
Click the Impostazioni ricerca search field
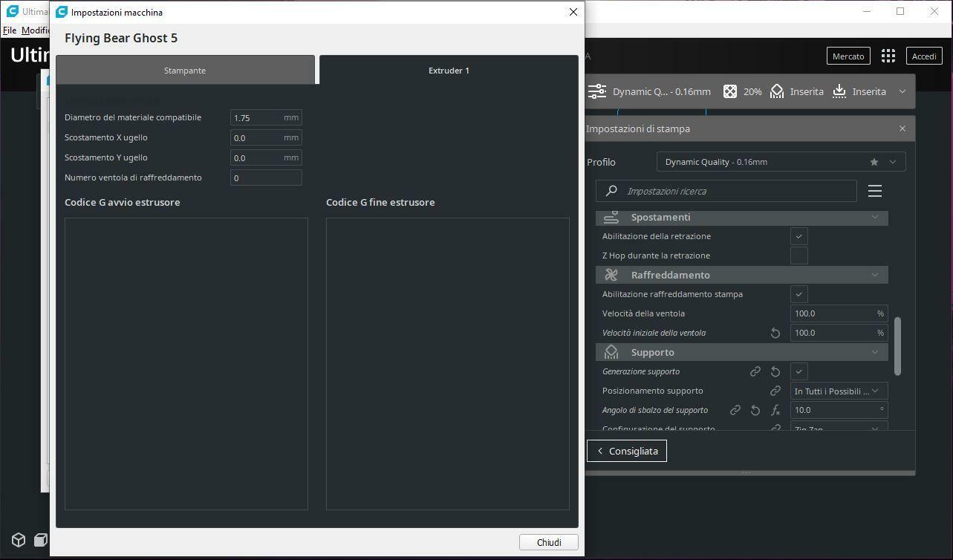tap(726, 191)
